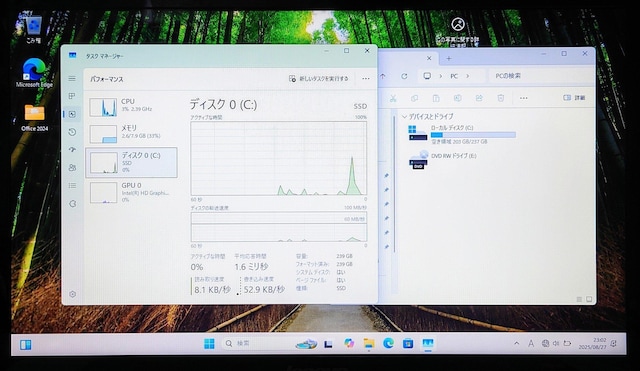Switch Explorer to large icons view
640x371 pixels.
589,299
